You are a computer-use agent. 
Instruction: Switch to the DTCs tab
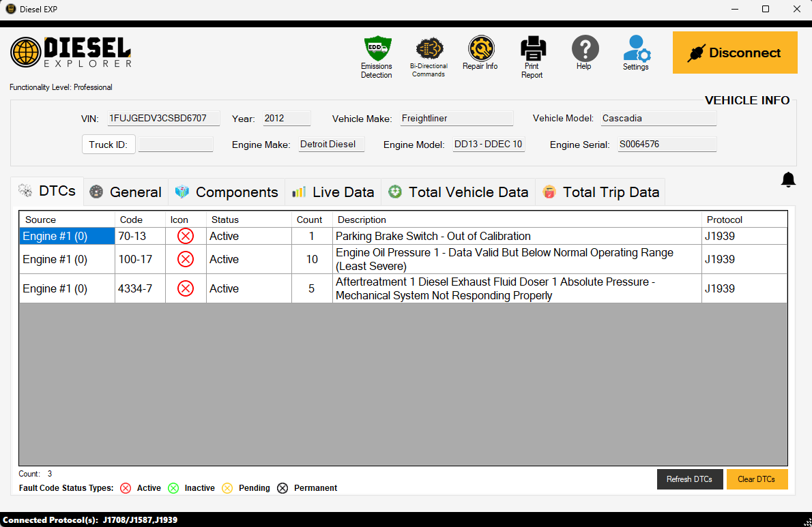pyautogui.click(x=47, y=192)
